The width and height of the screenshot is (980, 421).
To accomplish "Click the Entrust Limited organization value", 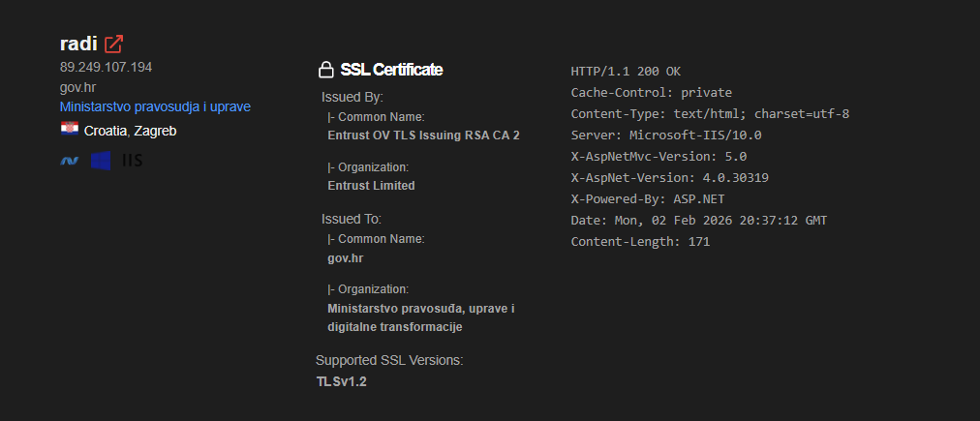I will (x=371, y=186).
